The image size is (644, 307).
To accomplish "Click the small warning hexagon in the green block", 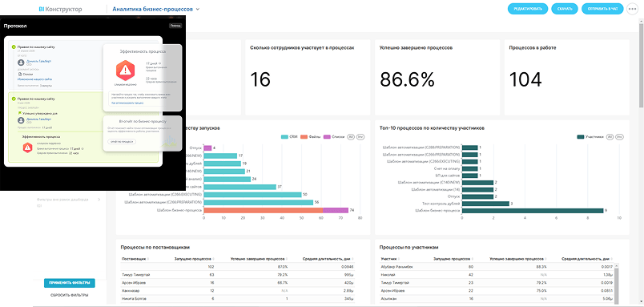I will click(x=27, y=147).
